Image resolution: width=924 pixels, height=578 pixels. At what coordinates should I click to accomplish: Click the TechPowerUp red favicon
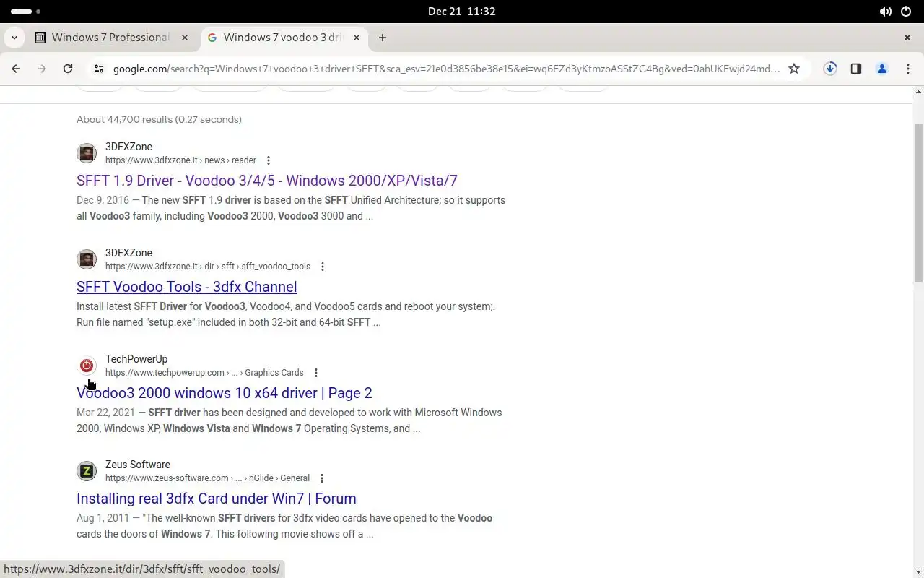pyautogui.click(x=87, y=366)
